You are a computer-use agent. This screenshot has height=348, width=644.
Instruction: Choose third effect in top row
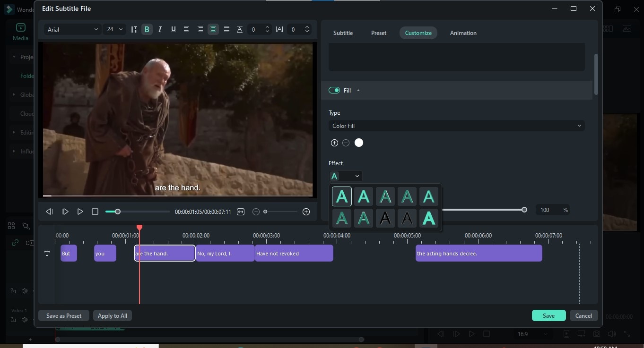385,196
